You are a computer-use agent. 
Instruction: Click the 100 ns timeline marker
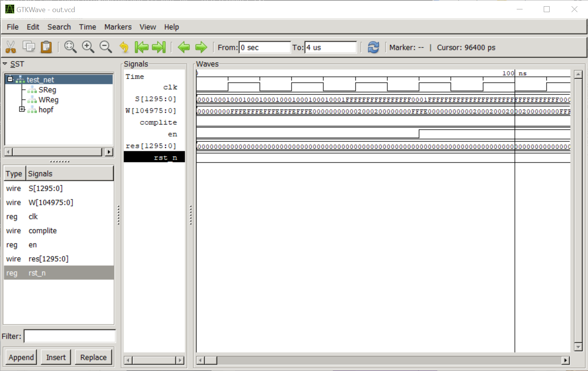(x=514, y=73)
